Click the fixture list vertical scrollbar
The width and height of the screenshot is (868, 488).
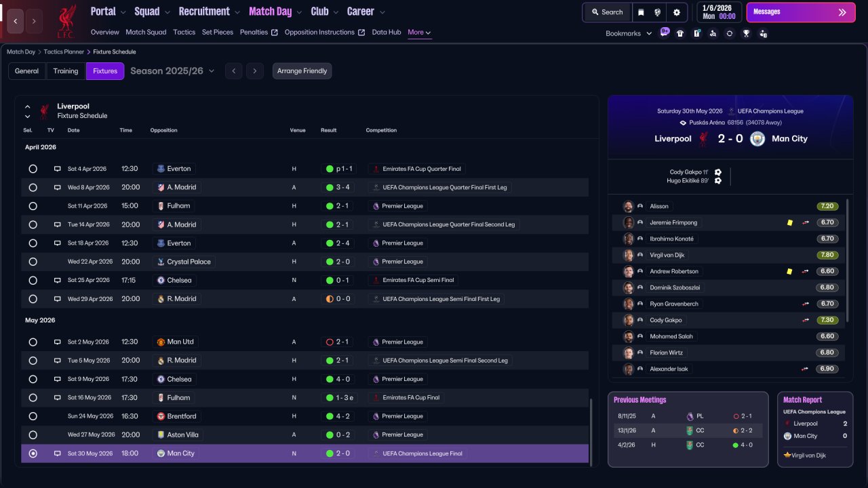click(x=591, y=431)
